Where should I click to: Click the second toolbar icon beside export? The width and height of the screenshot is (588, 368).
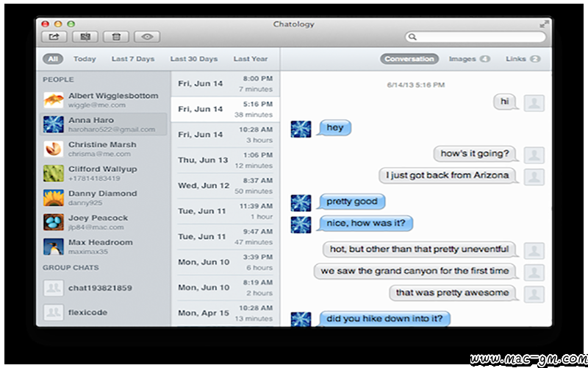(85, 37)
